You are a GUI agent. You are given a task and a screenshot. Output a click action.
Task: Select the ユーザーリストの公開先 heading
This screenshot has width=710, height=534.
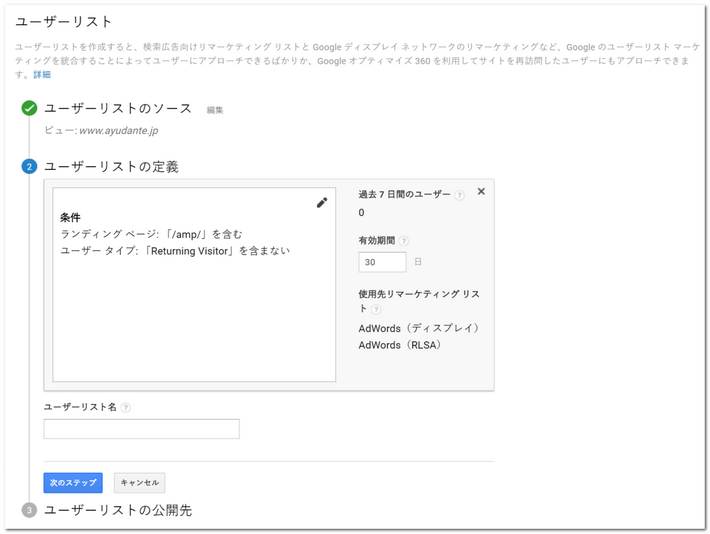[x=118, y=510]
